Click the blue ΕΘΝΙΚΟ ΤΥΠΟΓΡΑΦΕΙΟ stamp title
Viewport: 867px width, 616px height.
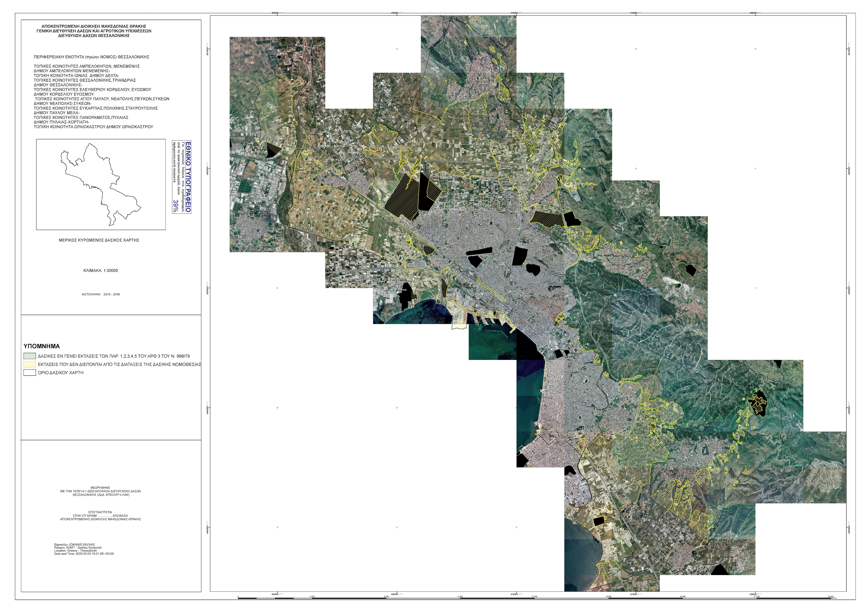point(188,177)
